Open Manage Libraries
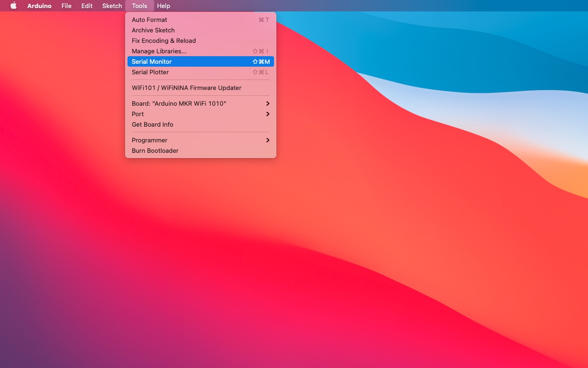The width and height of the screenshot is (588, 368). [159, 51]
